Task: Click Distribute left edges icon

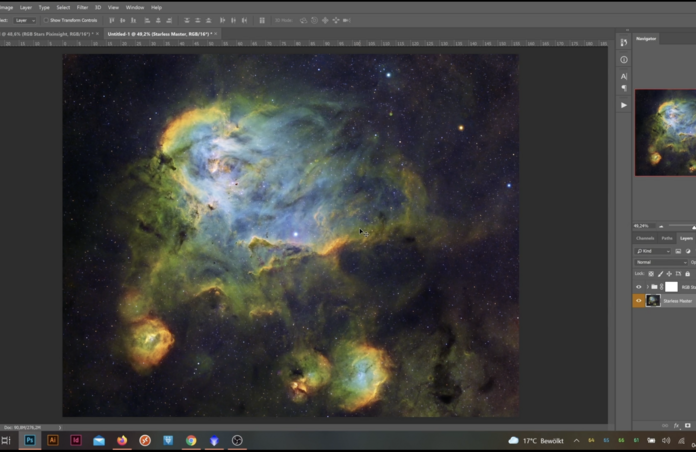Action: click(222, 20)
